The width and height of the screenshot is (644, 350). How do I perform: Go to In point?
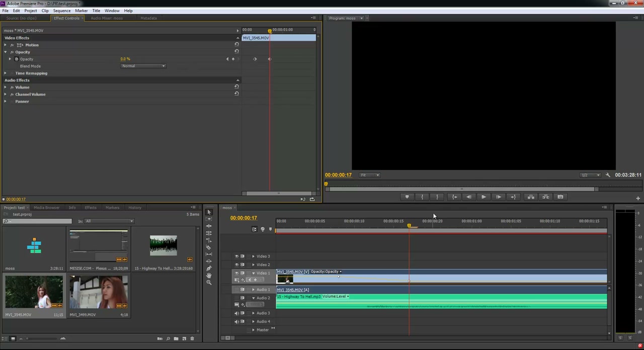pos(454,197)
